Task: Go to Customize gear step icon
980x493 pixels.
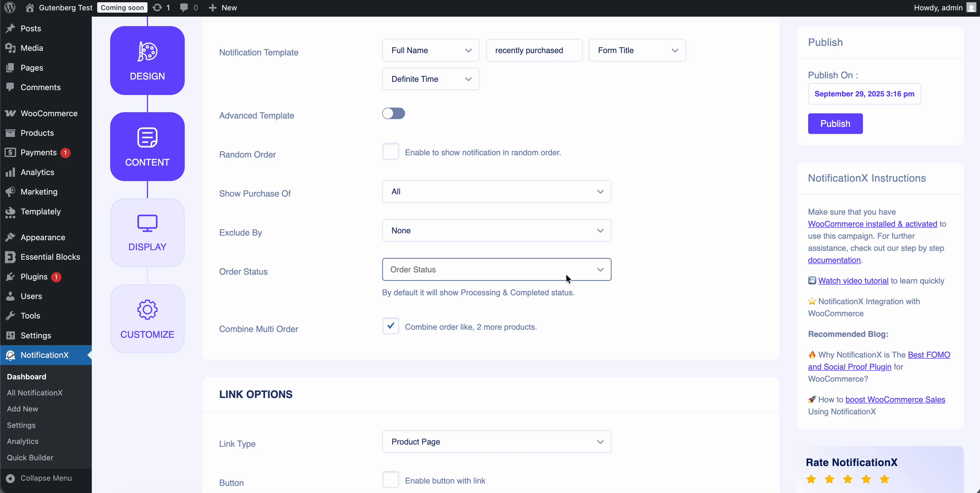Action: pyautogui.click(x=147, y=310)
